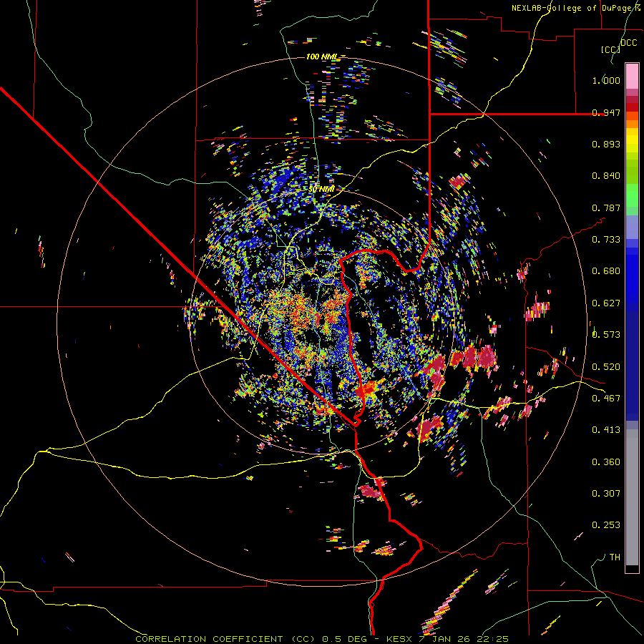This screenshot has height=644, width=644.
Task: Click the 0.627 scale value
Action: pos(606,303)
